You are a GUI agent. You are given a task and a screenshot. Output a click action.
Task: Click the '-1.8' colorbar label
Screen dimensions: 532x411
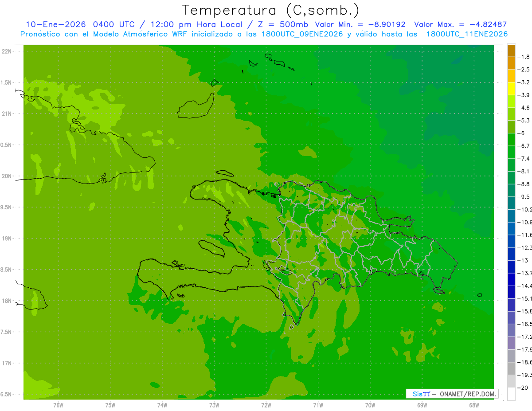524,57
